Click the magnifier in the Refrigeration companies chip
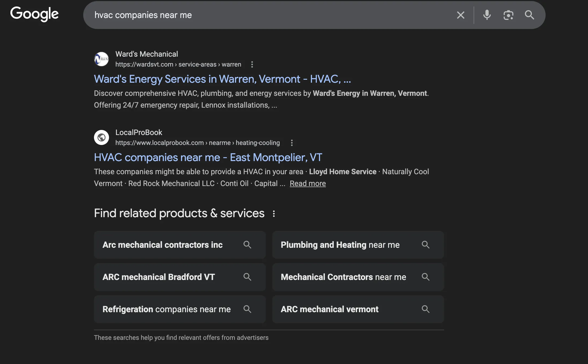Screen dimensions: 588x364 (x=247, y=309)
